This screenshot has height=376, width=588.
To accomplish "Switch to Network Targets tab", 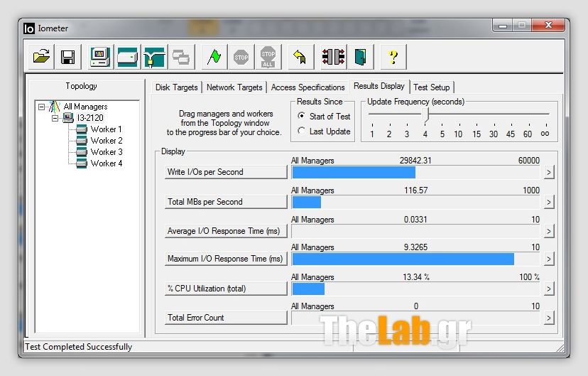I will tap(234, 87).
